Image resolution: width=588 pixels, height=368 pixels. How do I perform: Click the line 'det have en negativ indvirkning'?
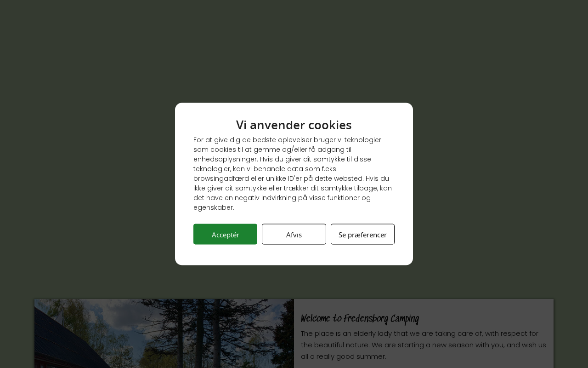282,198
